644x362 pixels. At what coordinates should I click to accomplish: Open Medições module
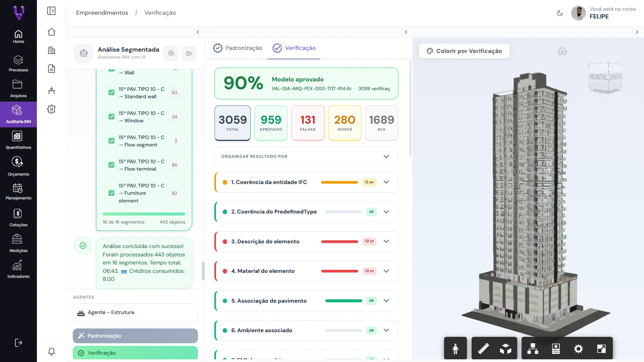click(x=18, y=243)
